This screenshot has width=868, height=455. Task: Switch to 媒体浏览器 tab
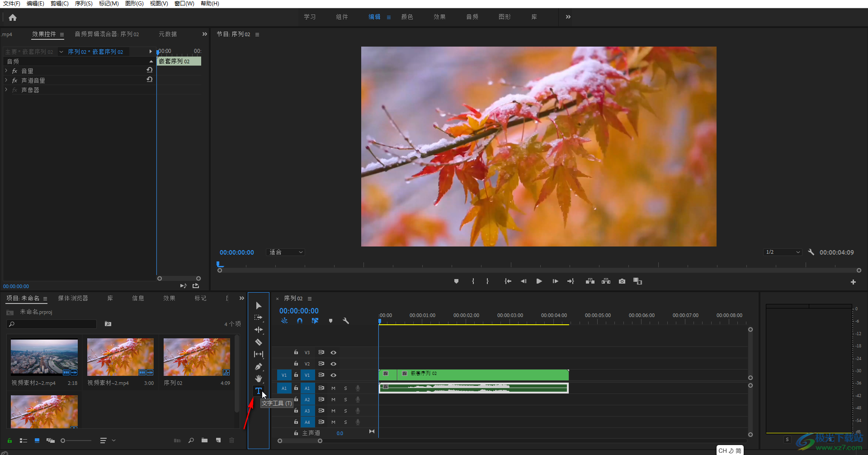click(x=73, y=298)
